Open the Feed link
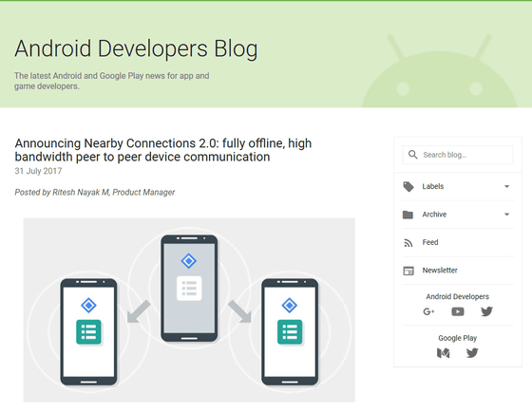 (458, 242)
